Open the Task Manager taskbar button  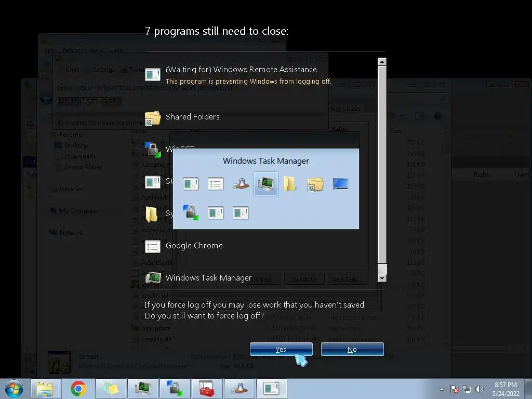click(142, 389)
